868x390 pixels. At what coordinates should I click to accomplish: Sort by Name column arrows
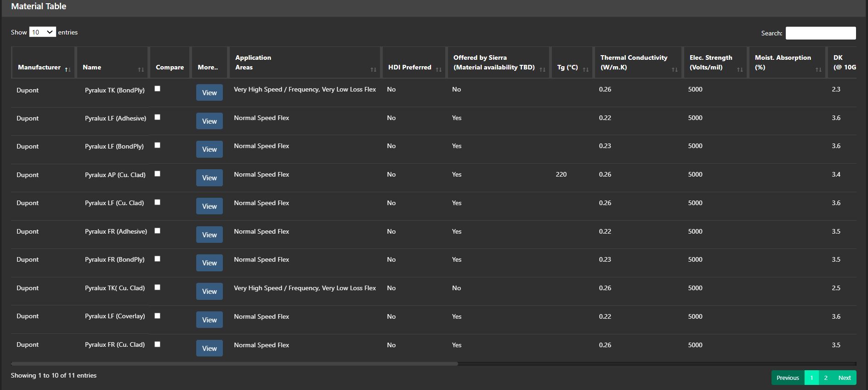141,69
